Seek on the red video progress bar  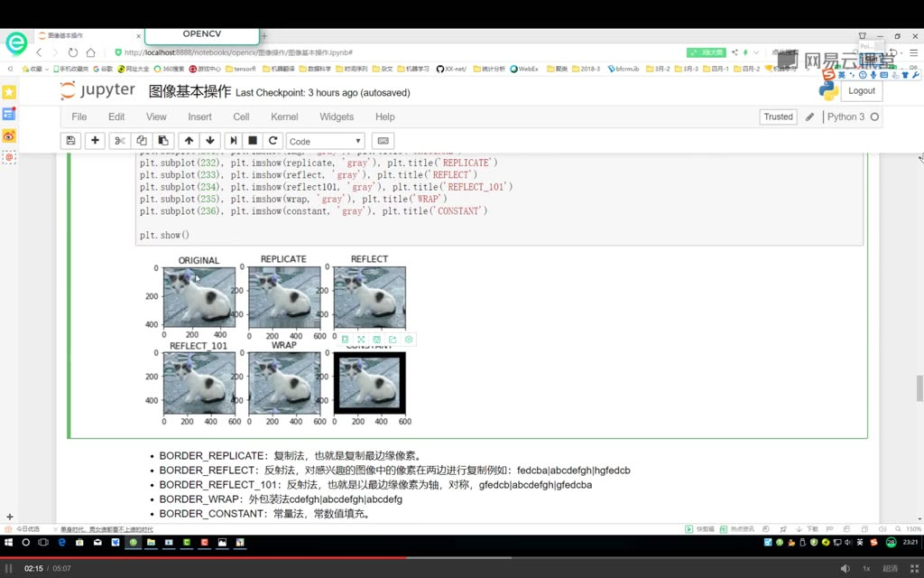tap(203, 557)
